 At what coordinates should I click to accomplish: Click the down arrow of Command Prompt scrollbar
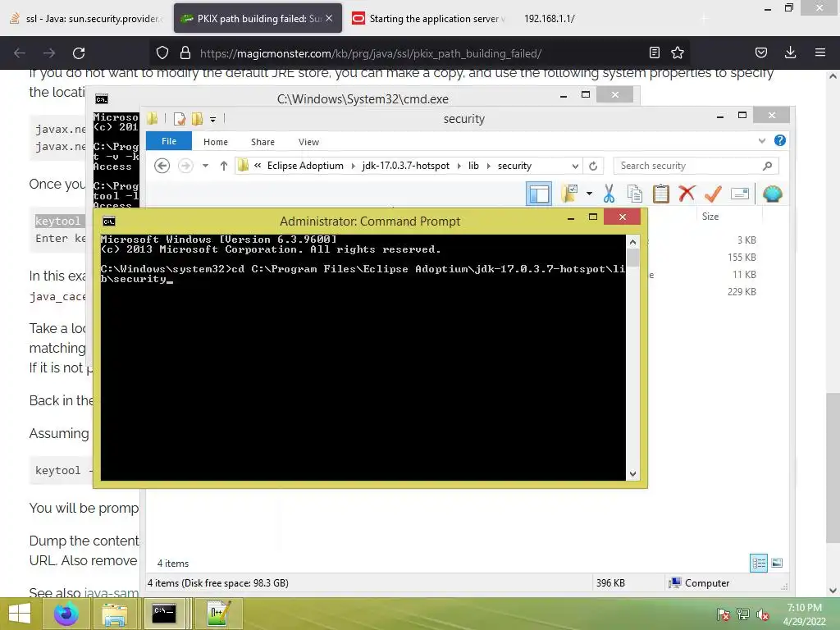click(x=632, y=473)
